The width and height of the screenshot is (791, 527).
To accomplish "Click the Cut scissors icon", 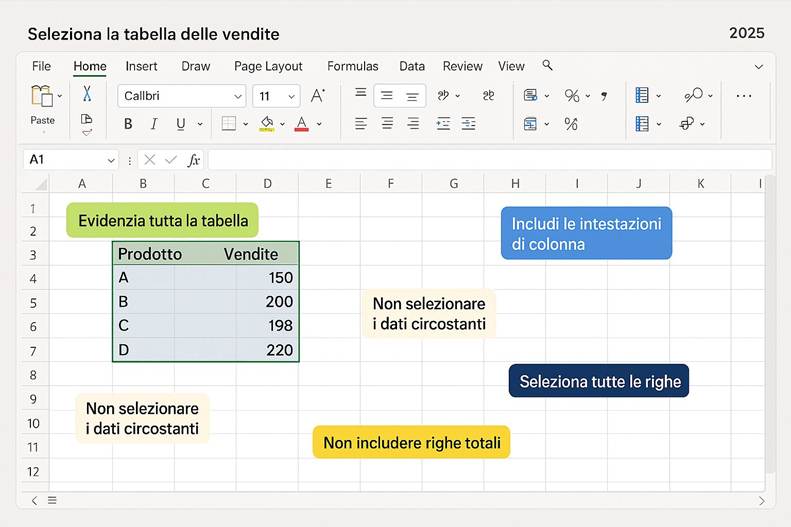I will 87,94.
